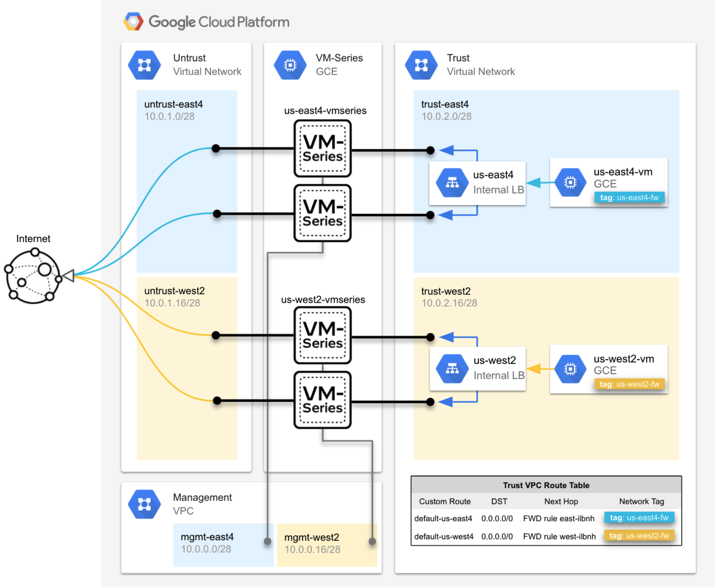
Task: Select the lower us-east4 VM-Series firewall box
Action: point(322,213)
